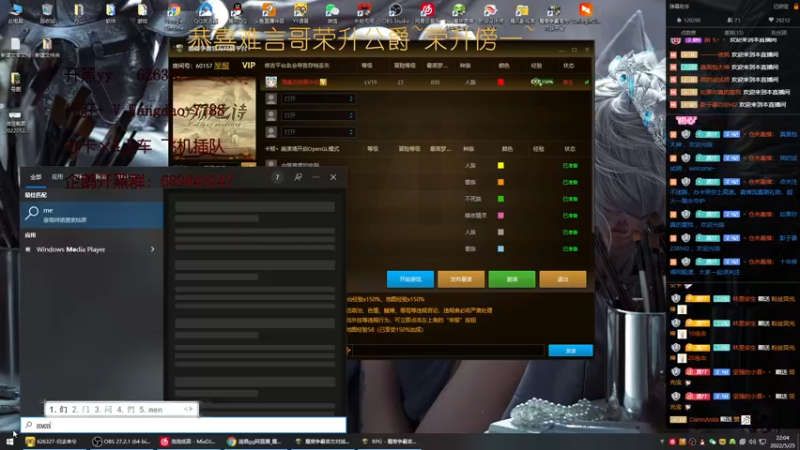Open the second empty slot '打开' dropdown
The height and width of the screenshot is (450, 800).
click(x=318, y=115)
